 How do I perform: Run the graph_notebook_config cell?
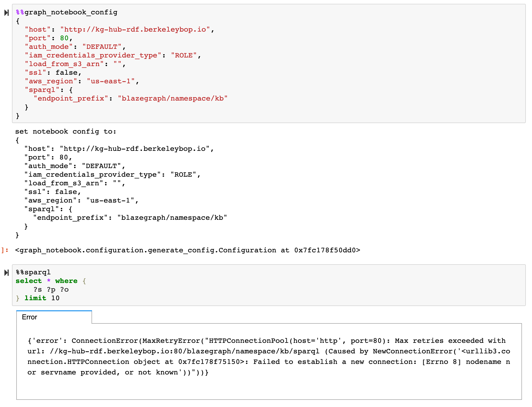point(6,13)
